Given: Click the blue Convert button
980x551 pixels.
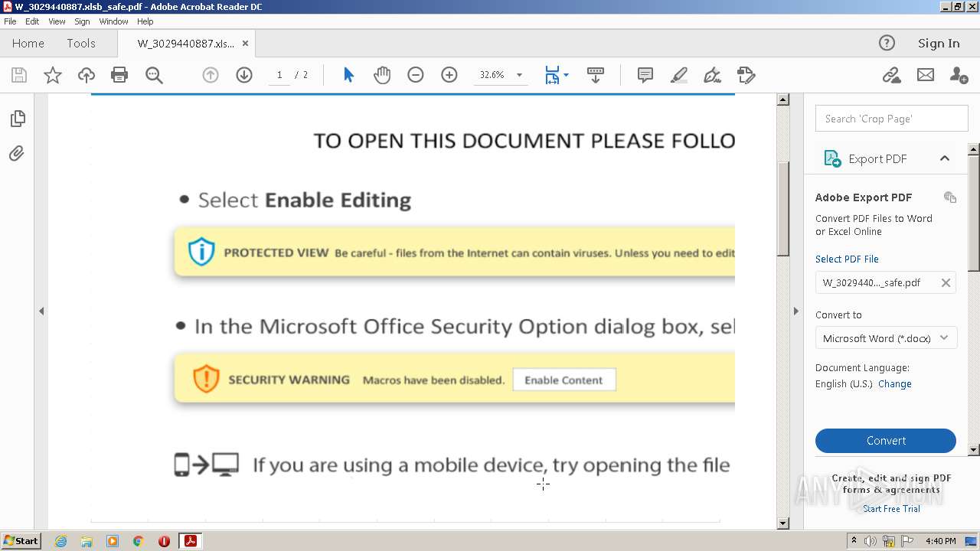Looking at the screenshot, I should [886, 441].
